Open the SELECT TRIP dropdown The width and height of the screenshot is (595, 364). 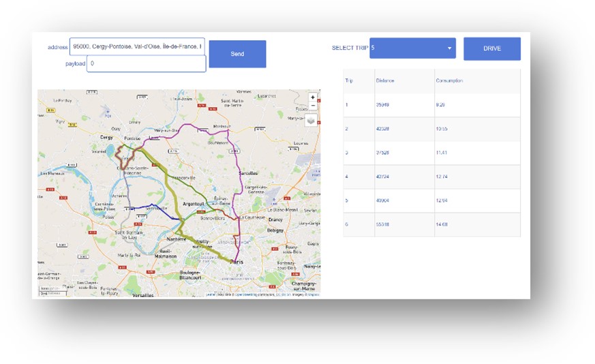(412, 48)
